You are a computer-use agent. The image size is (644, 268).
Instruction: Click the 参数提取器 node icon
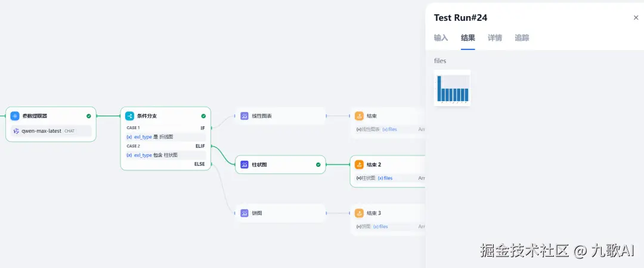(15, 116)
